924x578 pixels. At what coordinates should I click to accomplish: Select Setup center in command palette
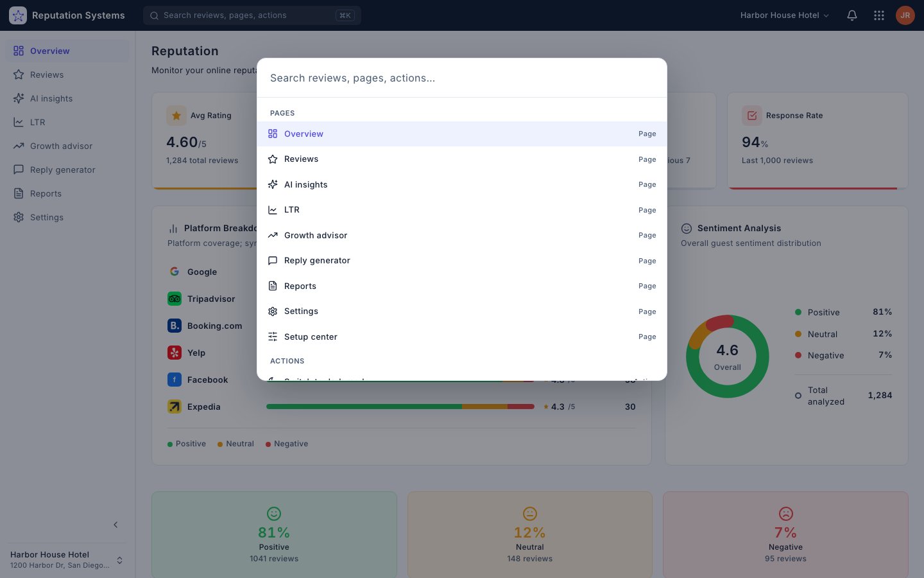(x=462, y=337)
